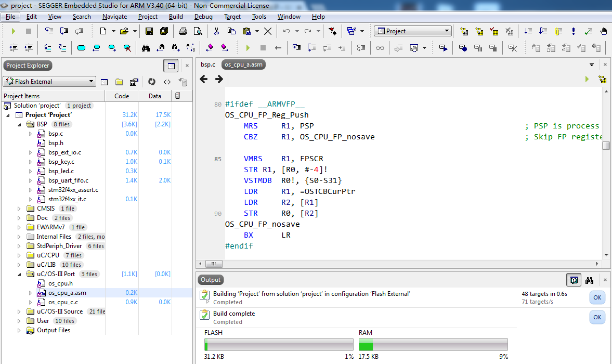
Task: Select the os_cpu_a.asm editor tab
Action: coord(243,64)
